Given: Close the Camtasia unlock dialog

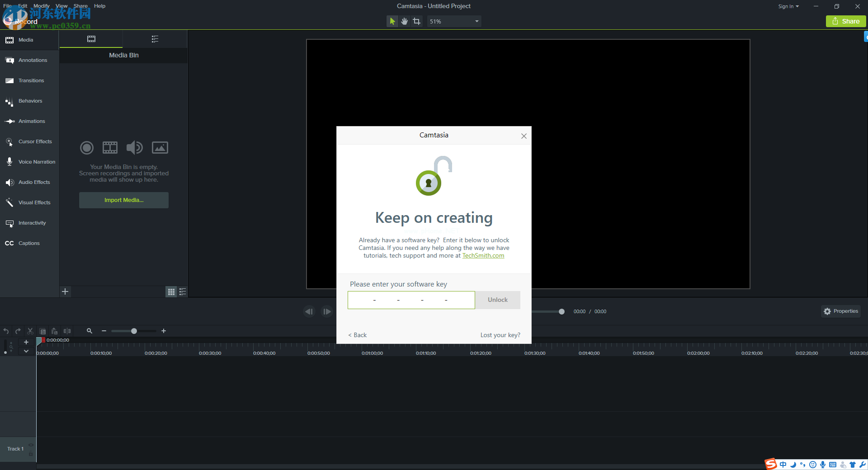Looking at the screenshot, I should pos(524,136).
